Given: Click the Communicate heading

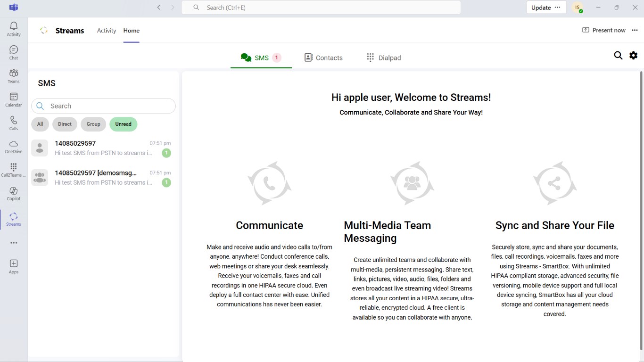Looking at the screenshot, I should [x=270, y=225].
